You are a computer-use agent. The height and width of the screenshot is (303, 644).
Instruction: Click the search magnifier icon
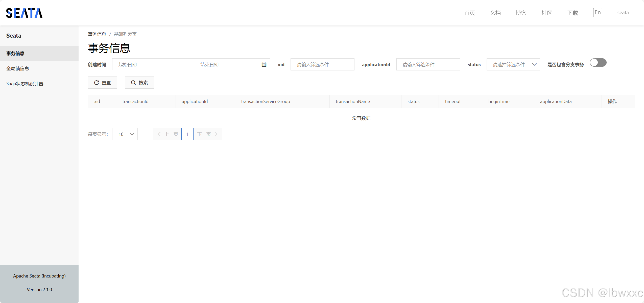tap(133, 83)
